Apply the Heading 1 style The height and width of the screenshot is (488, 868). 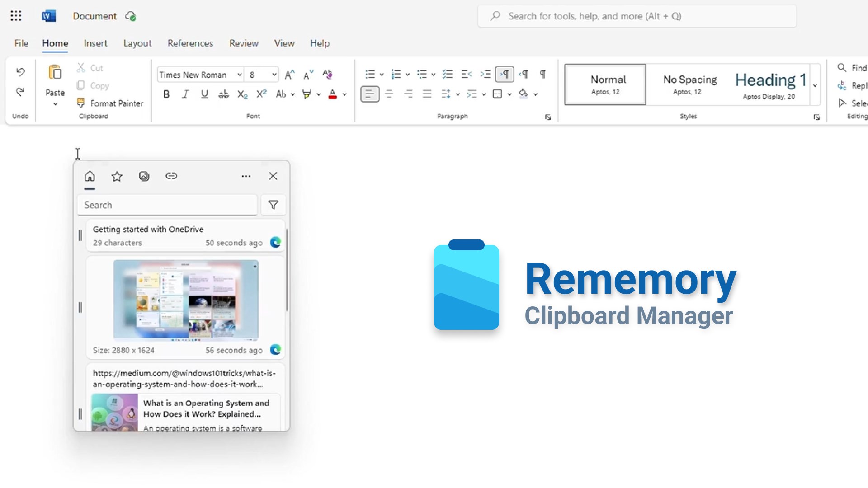pos(770,84)
